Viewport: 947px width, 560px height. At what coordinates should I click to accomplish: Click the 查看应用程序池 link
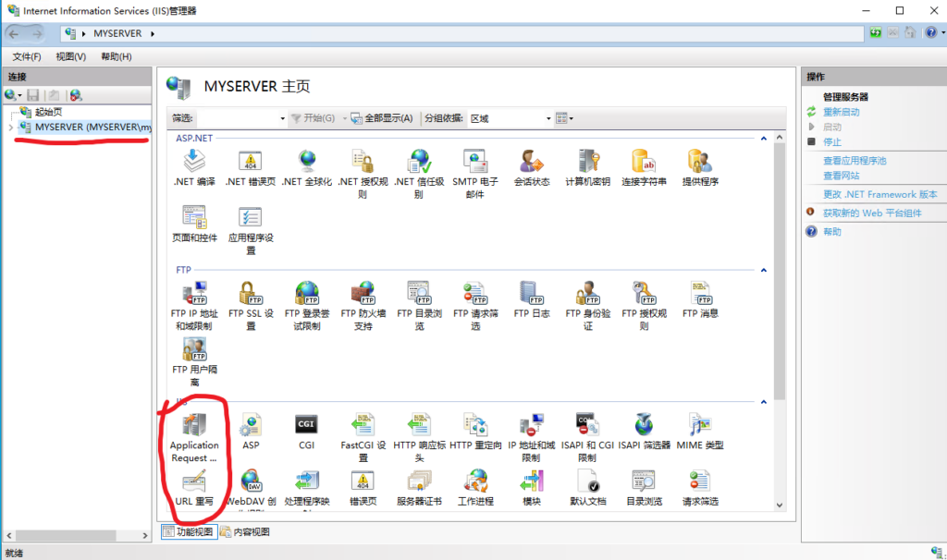[x=855, y=161]
